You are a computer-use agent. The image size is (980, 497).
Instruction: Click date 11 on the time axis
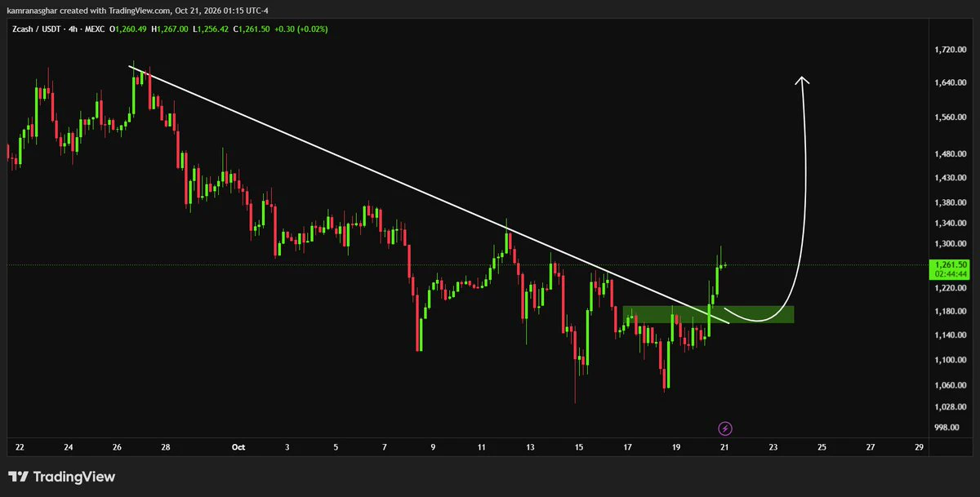tap(482, 447)
